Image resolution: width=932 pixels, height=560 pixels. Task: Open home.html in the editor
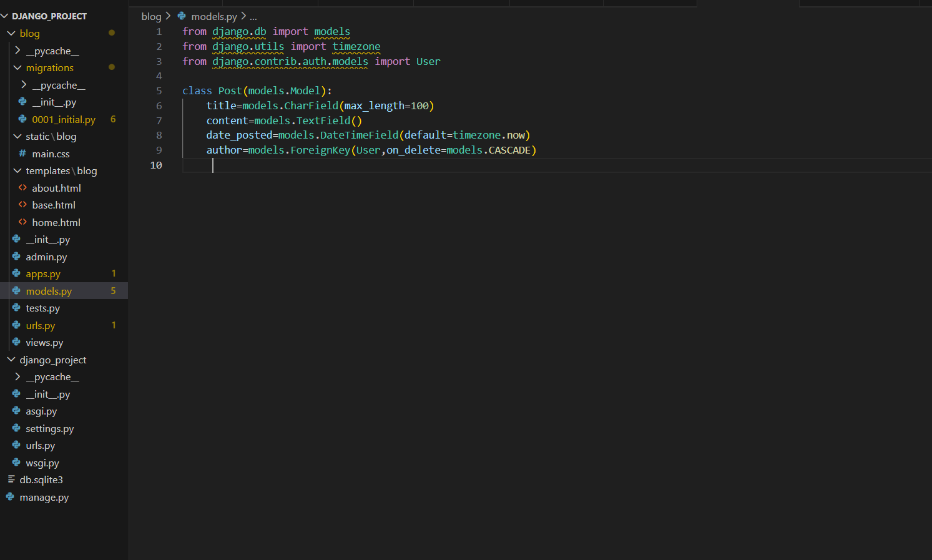56,222
